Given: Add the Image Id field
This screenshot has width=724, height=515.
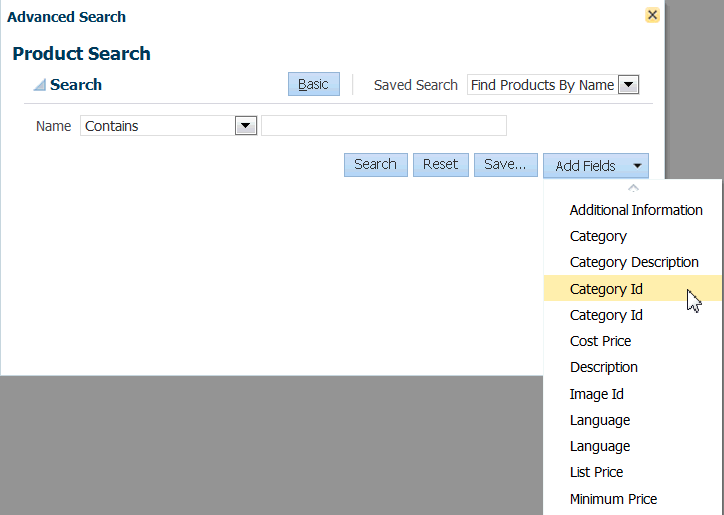Looking at the screenshot, I should 596,394.
